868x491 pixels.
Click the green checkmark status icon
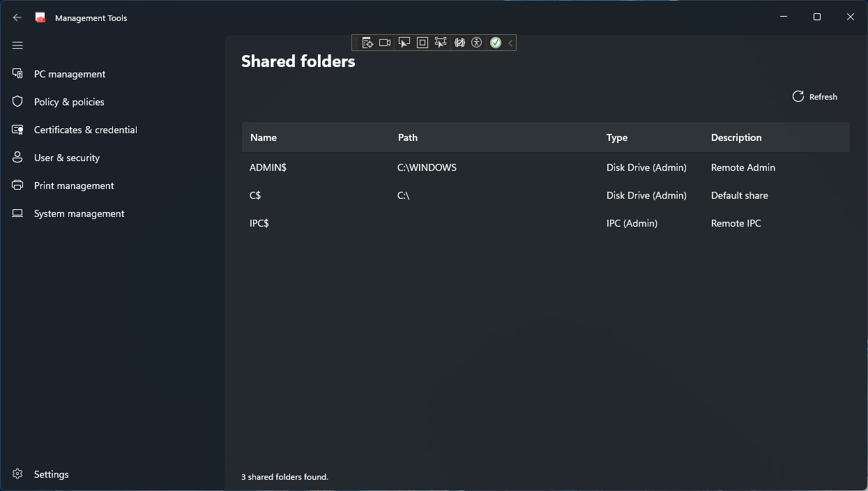tap(496, 43)
